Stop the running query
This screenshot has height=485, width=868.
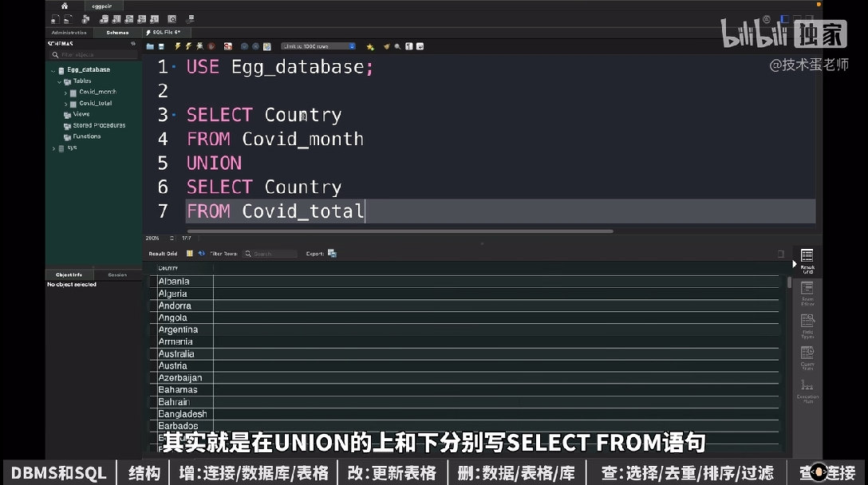(x=211, y=46)
